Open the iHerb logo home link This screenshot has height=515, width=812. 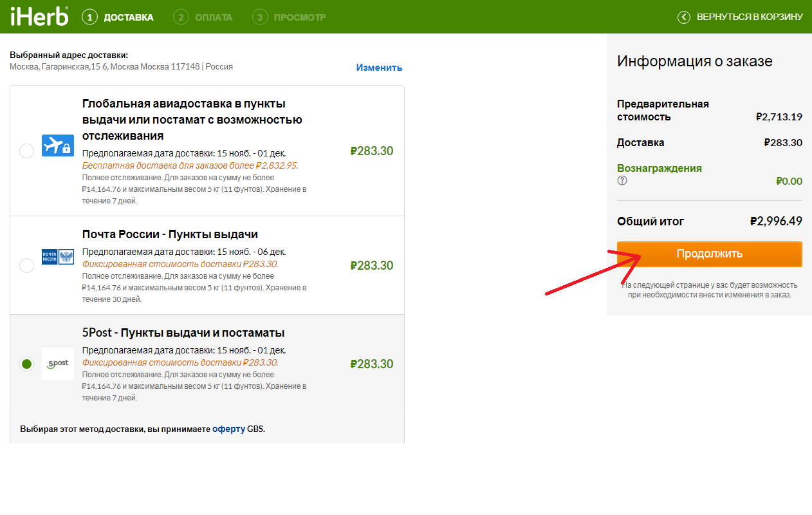(39, 16)
